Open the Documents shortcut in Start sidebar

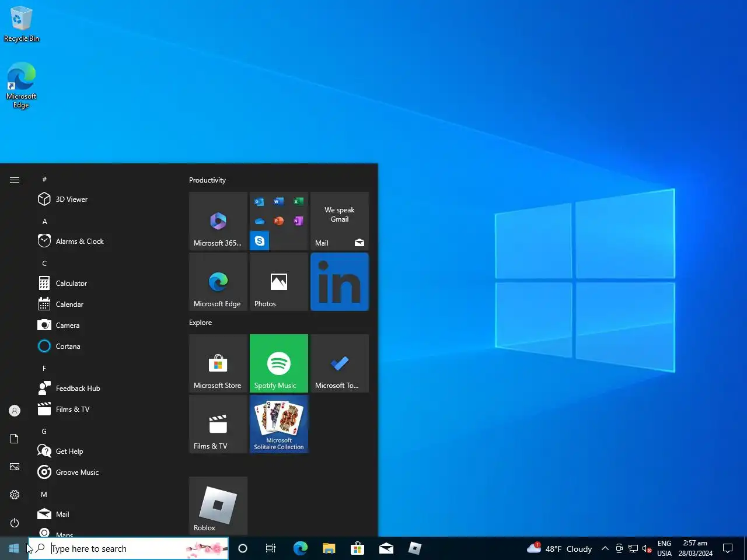[15, 439]
